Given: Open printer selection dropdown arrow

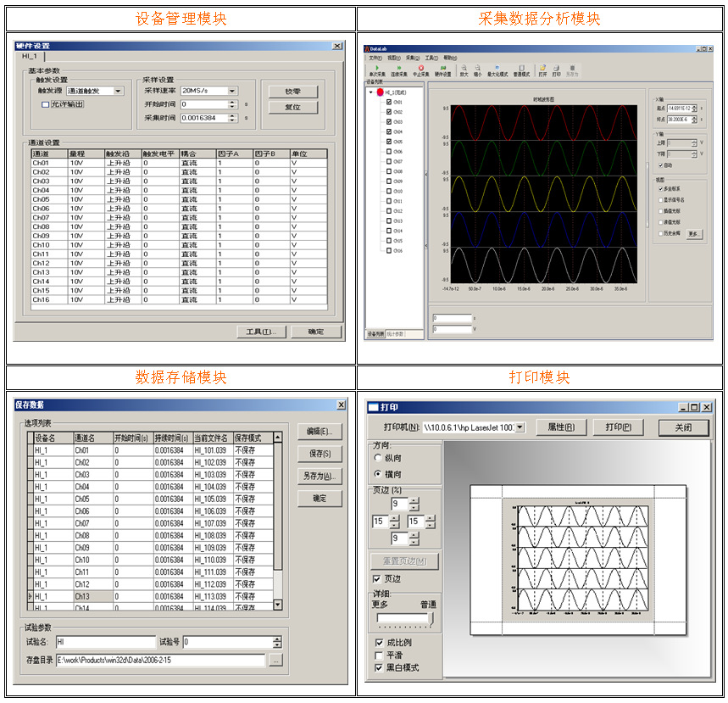Looking at the screenshot, I should 520,427.
